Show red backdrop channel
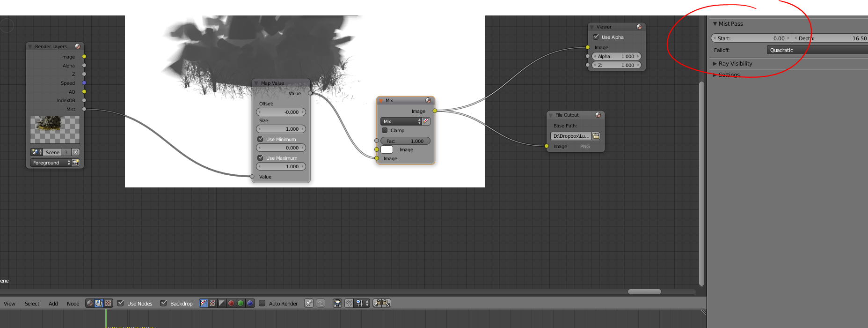Image resolution: width=868 pixels, height=328 pixels. point(231,303)
